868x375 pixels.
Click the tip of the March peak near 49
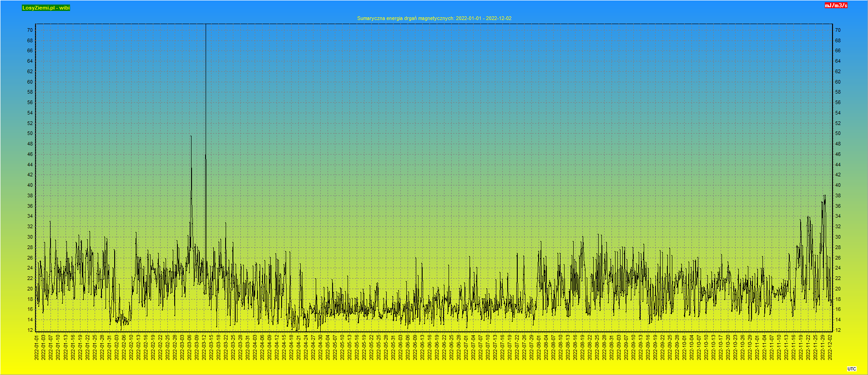[191, 136]
